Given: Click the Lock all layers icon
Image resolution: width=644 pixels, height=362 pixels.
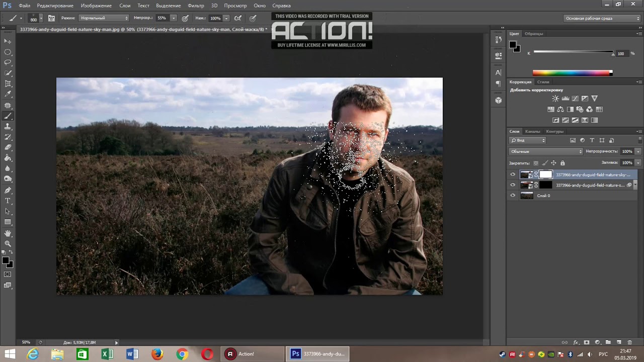Looking at the screenshot, I should click(562, 163).
